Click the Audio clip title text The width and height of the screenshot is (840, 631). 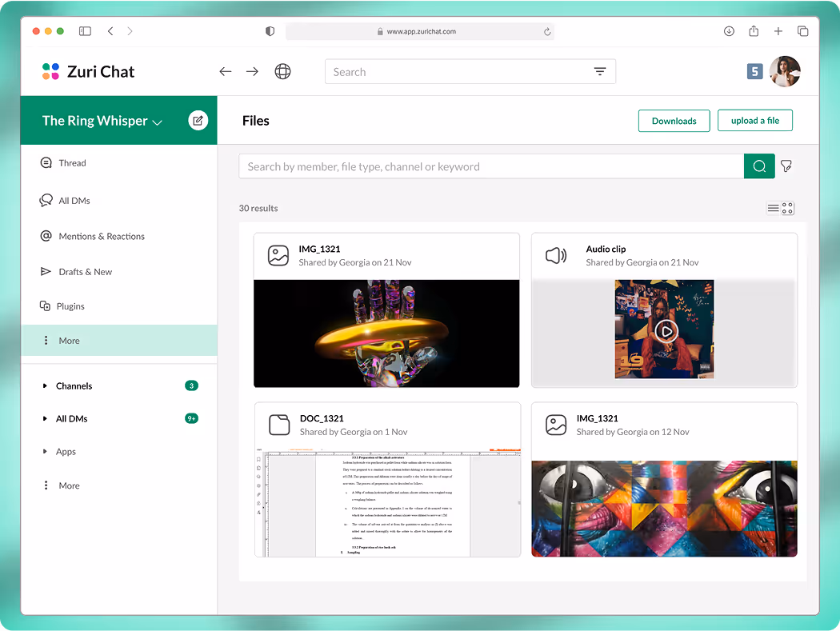point(606,249)
